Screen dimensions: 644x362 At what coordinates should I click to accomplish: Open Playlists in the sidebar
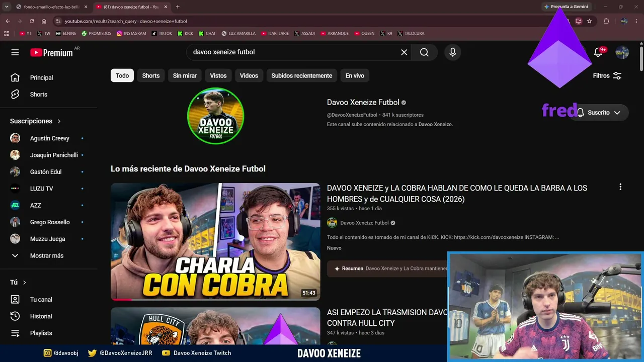coord(41,333)
